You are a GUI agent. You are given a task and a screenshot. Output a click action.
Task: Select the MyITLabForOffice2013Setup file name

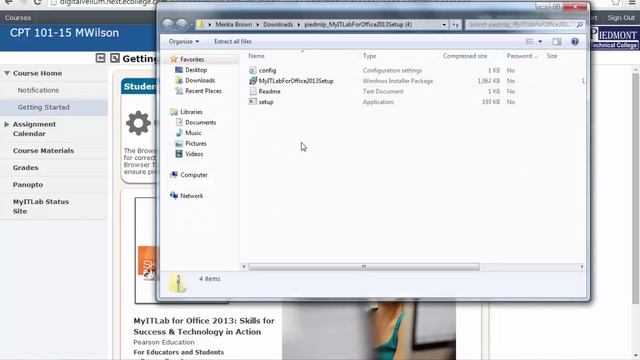pos(296,81)
